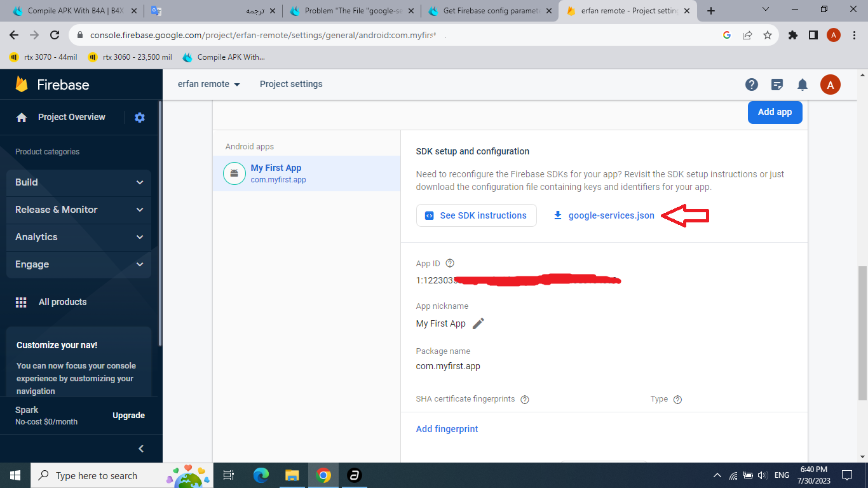This screenshot has height=488, width=868.
Task: Open the notifications bell
Action: coord(803,85)
